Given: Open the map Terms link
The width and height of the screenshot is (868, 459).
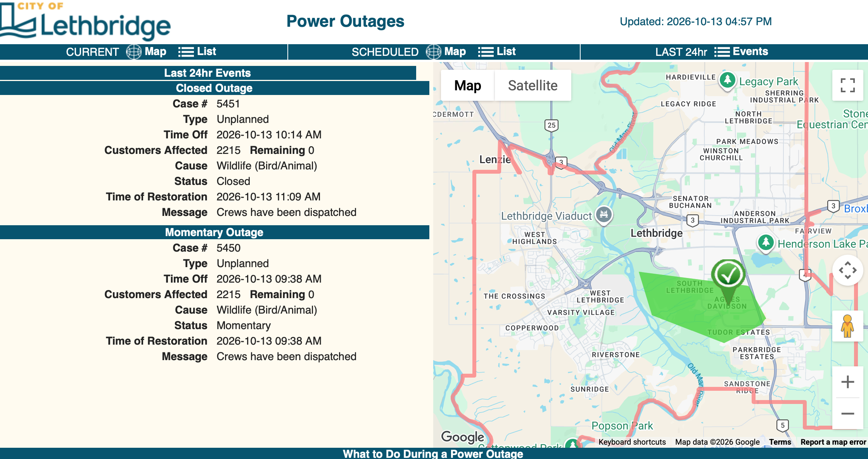Looking at the screenshot, I should click(780, 442).
